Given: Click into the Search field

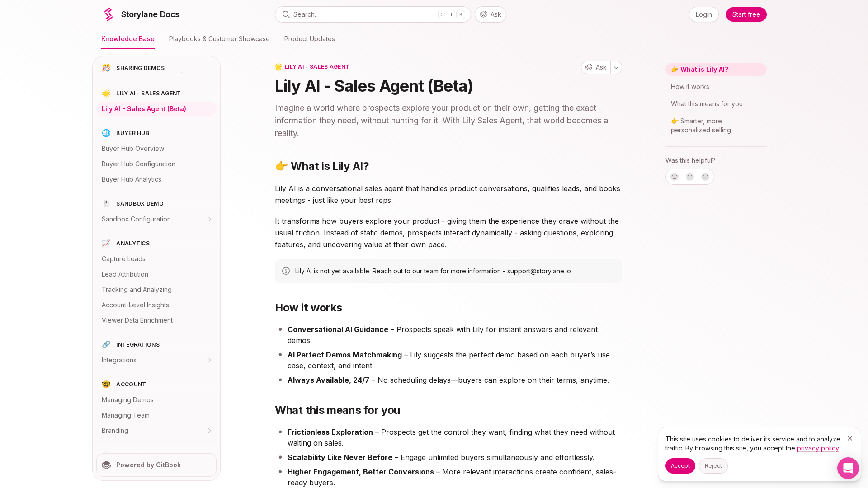Looking at the screenshot, I should (x=362, y=14).
